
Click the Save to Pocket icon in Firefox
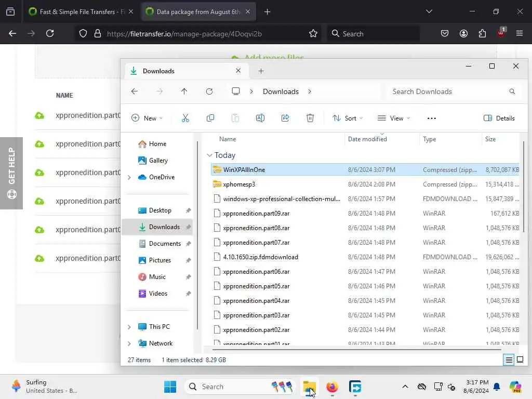click(445, 34)
